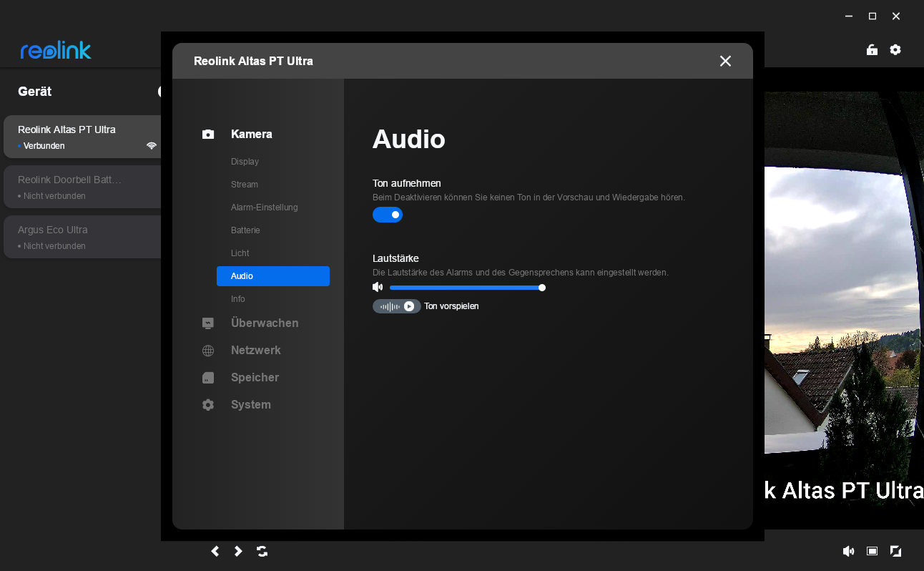Select the Argus Eco Ultra device

click(x=82, y=237)
